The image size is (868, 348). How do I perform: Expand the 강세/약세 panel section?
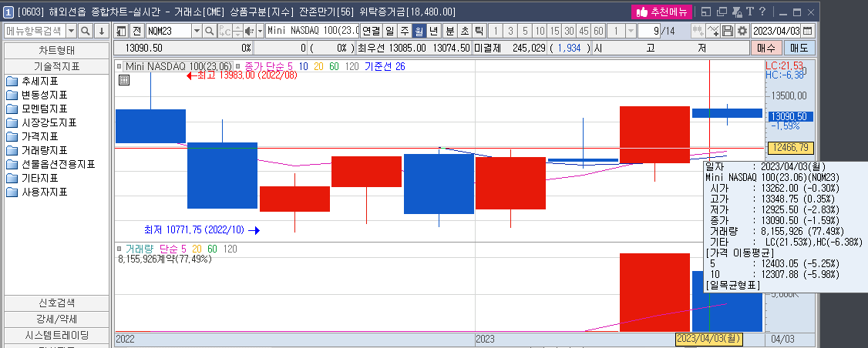click(x=56, y=320)
